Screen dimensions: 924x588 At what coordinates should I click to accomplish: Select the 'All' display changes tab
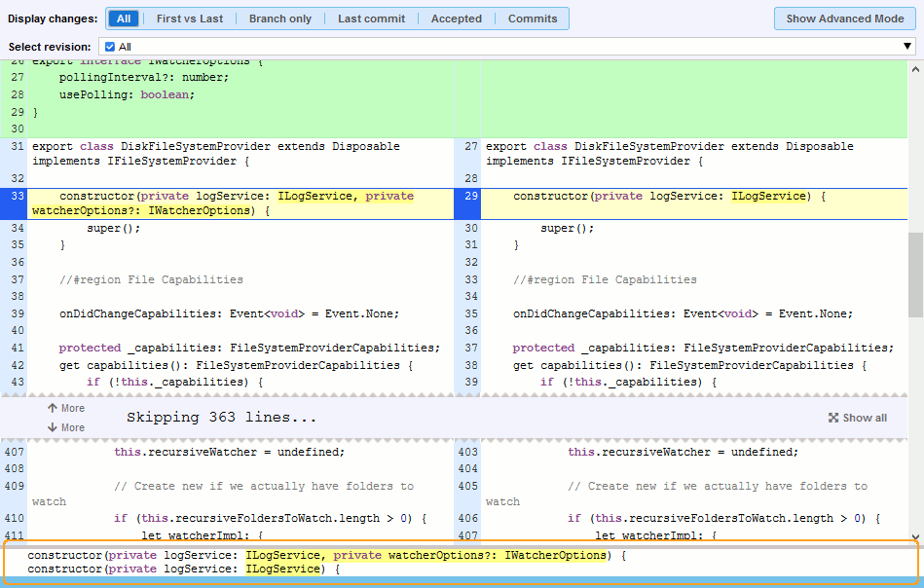click(x=124, y=18)
